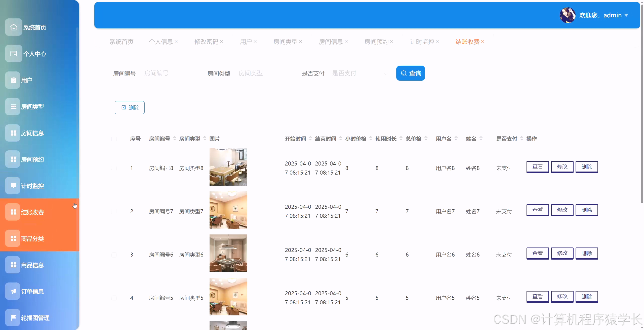Screen dimensions: 644x330
Task: Click the 查询 search button
Action: 411,73
